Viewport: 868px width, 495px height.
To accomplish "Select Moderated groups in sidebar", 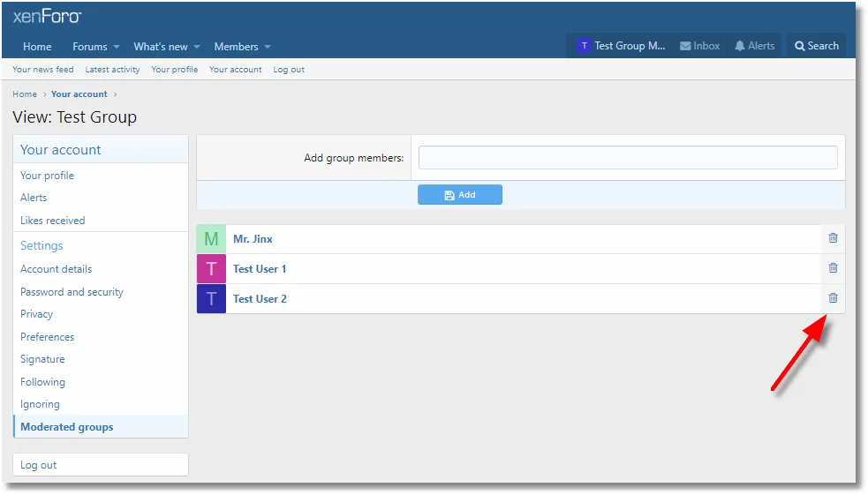I will click(67, 427).
